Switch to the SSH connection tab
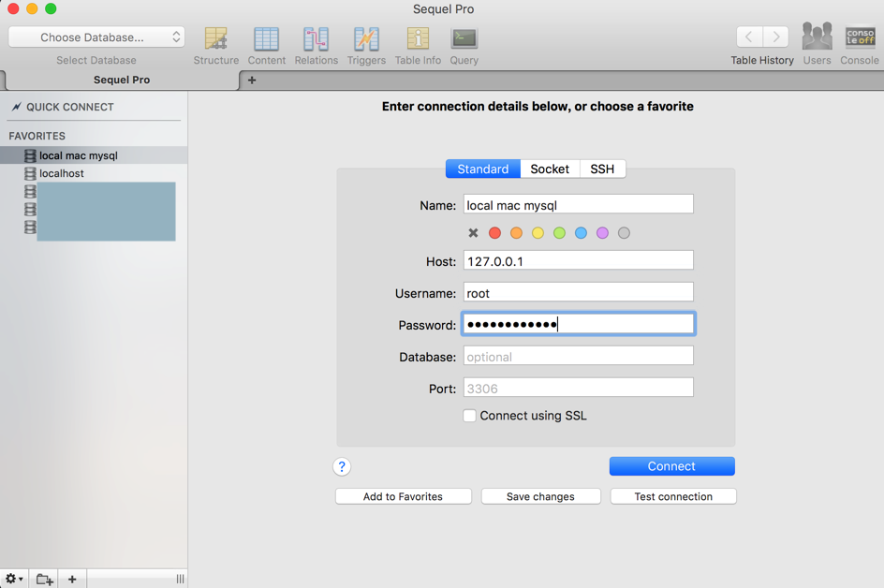The image size is (884, 588). point(602,169)
